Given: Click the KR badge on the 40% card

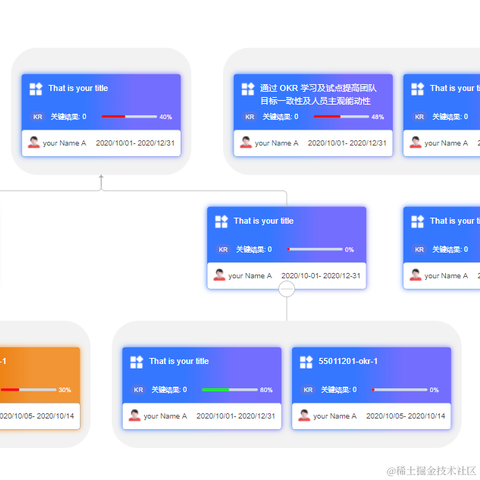Looking at the screenshot, I should (x=38, y=117).
